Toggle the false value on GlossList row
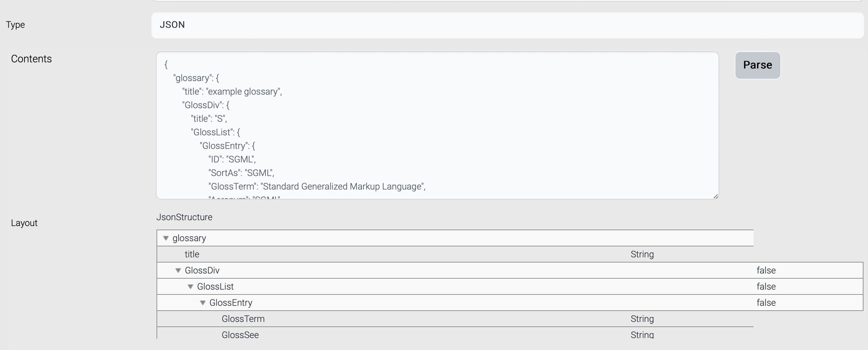Screen dimensions: 868x350 click(x=766, y=287)
